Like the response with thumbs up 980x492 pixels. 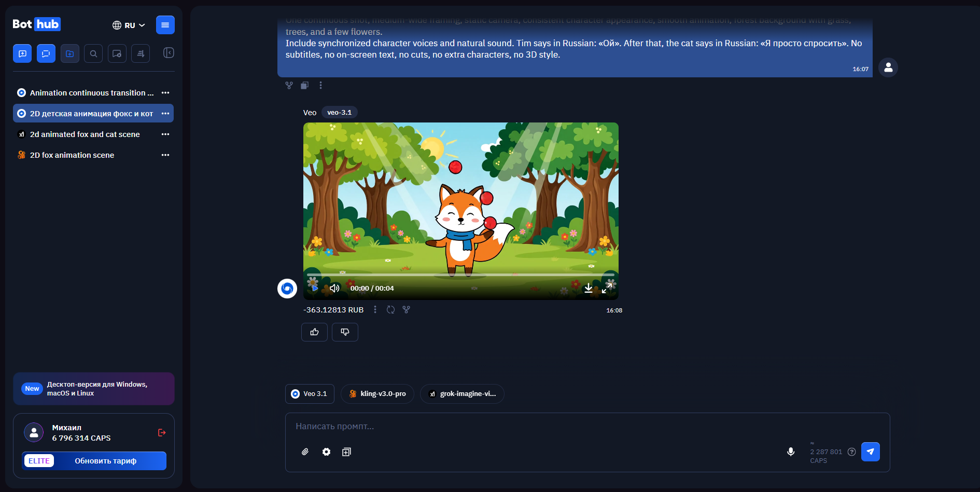pos(314,332)
